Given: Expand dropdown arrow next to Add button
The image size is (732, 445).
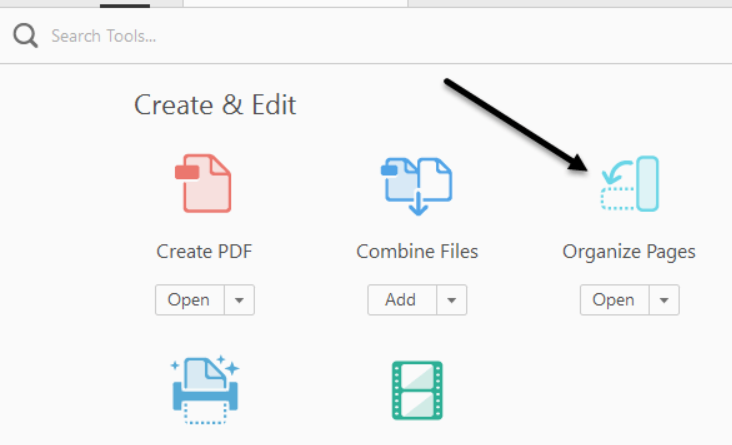Looking at the screenshot, I should coord(451,300).
